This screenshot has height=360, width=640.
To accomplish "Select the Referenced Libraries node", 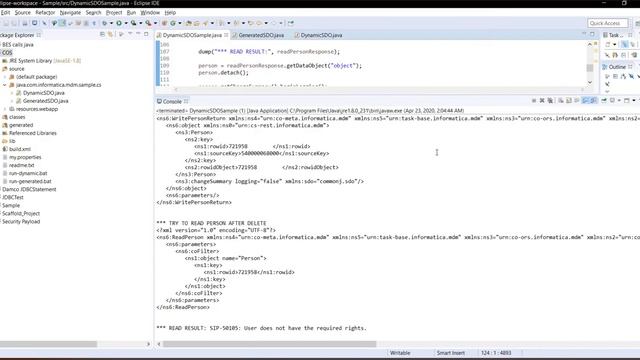I will (x=33, y=133).
